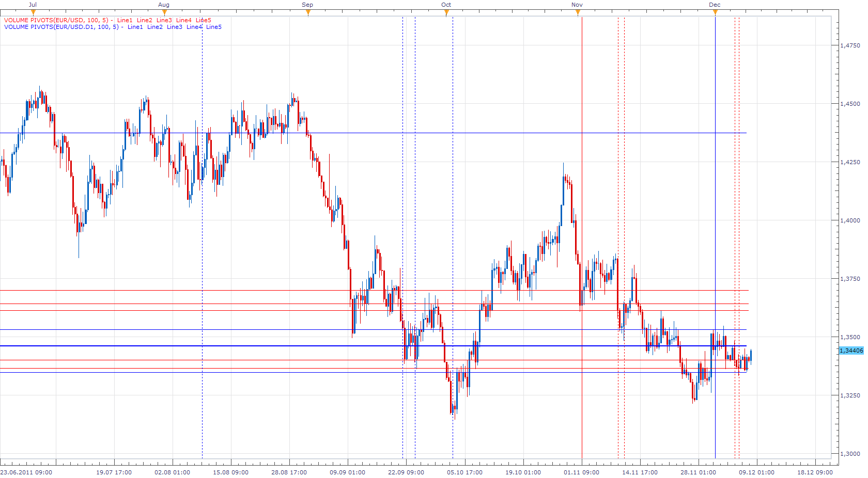This screenshot has height=478, width=868.
Task: Click the Dec orange month marker triangle
Action: 715,13
